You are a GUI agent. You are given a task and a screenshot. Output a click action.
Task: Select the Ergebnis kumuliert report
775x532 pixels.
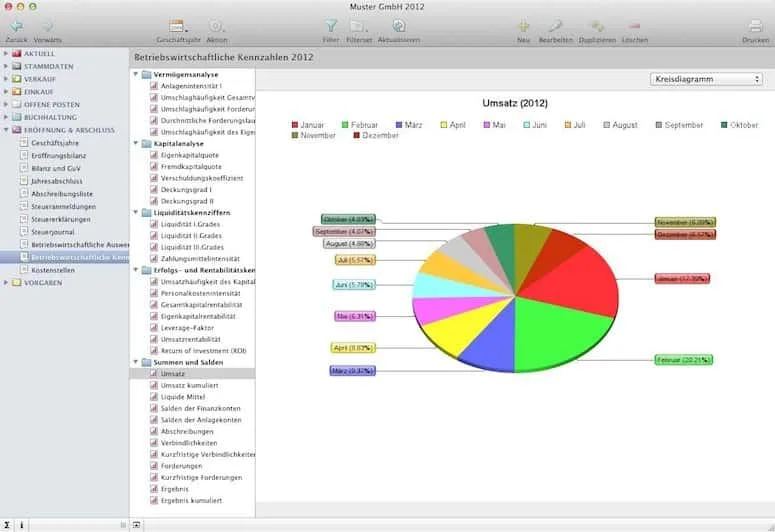(191, 500)
